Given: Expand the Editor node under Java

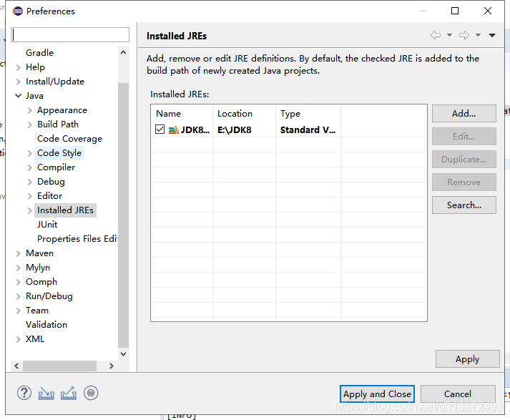Looking at the screenshot, I should point(29,196).
